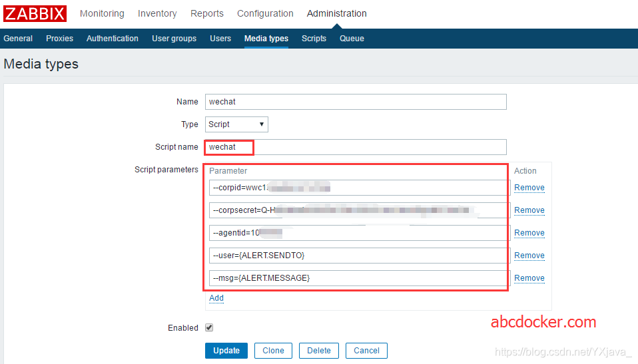This screenshot has width=638, height=364.
Task: Add a new script parameter
Action: tap(216, 298)
